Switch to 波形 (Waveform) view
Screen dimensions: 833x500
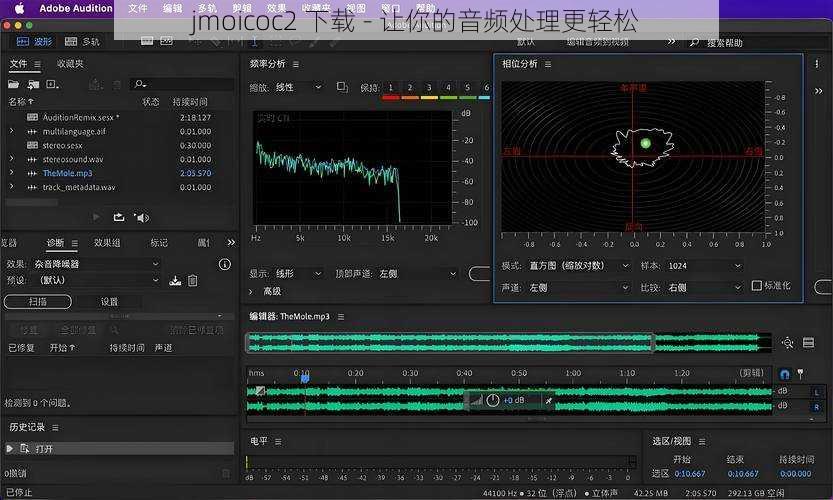35,41
